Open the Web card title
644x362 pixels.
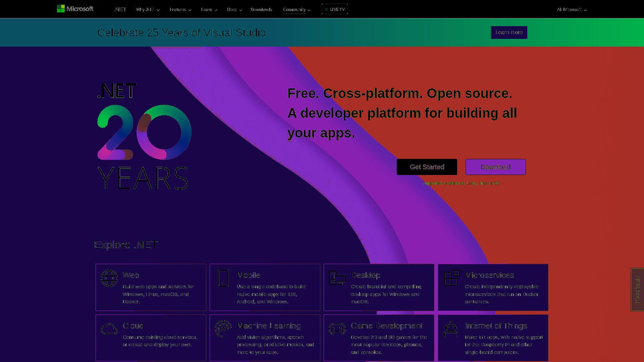131,275
